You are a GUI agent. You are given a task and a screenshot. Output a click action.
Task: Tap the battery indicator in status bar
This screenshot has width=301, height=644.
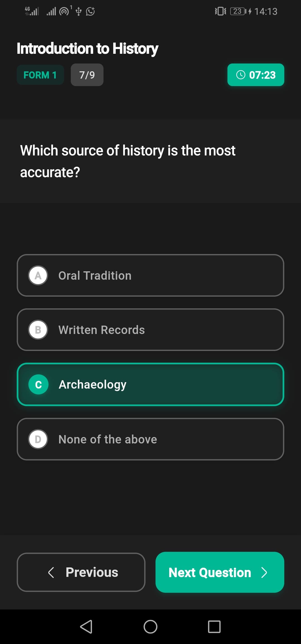tap(237, 11)
